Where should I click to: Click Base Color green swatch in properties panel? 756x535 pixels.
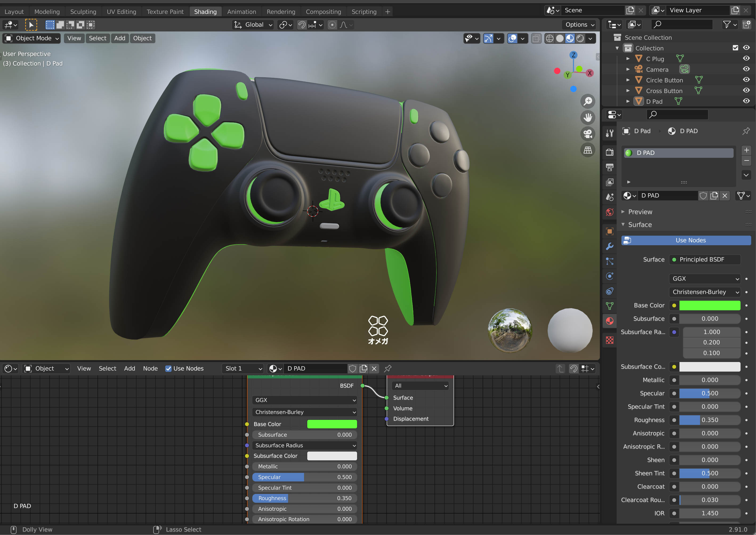tap(710, 305)
